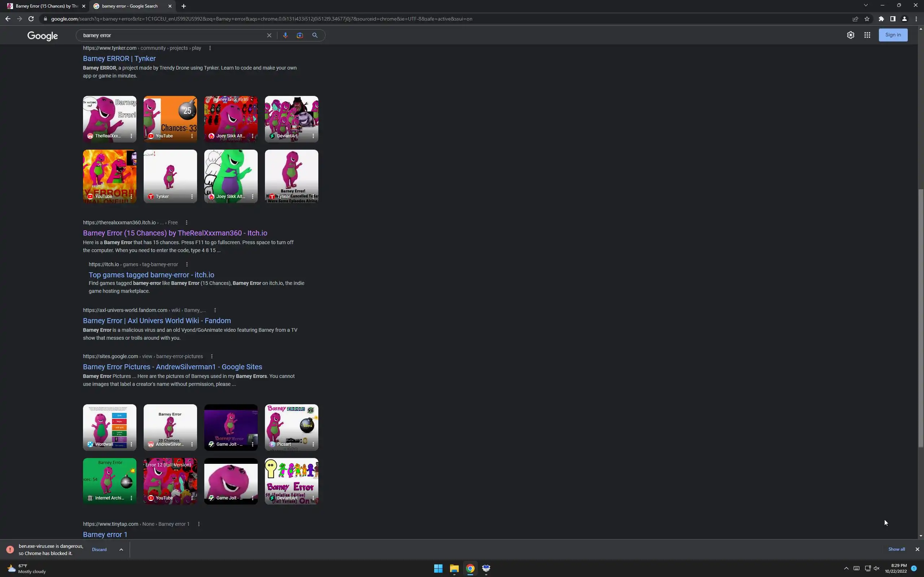Open Google Lens image search icon
The image size is (924, 577).
300,35
